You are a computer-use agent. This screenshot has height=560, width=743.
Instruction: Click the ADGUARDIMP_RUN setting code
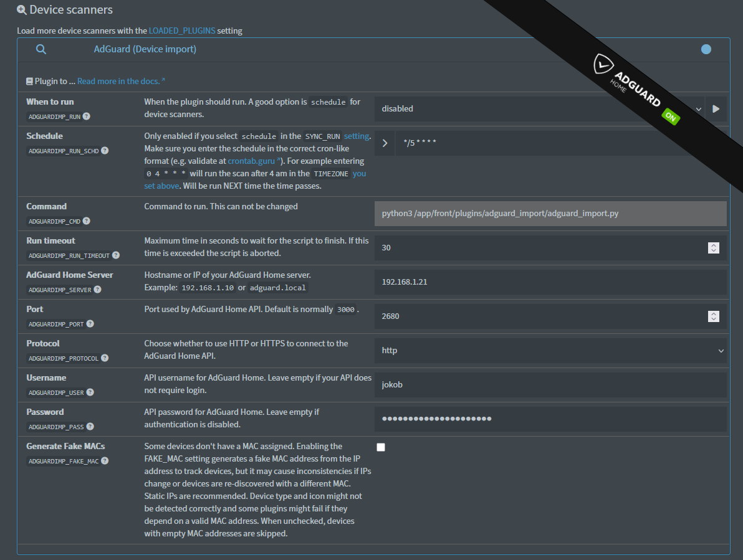[x=54, y=116]
